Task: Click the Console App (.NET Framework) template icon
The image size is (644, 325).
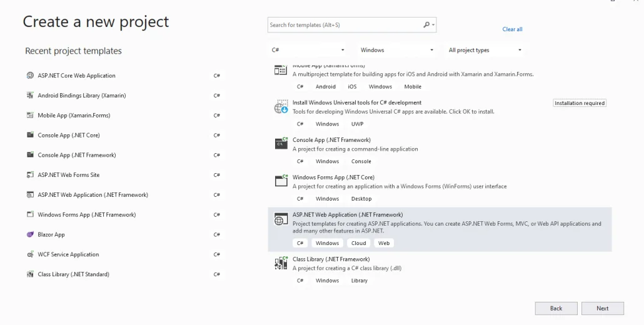Action: 281,142
